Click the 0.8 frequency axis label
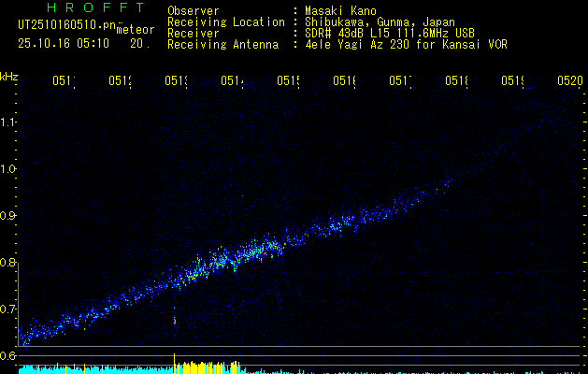The width and height of the screenshot is (588, 374). pos(8,263)
